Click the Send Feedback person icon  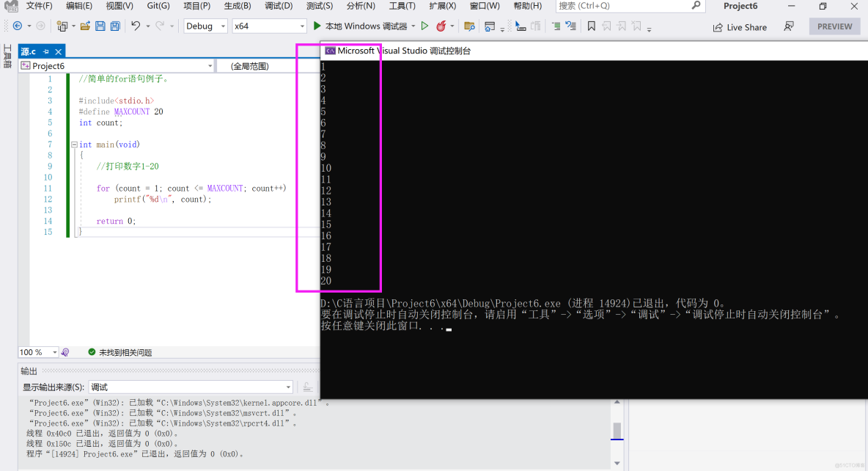click(789, 26)
